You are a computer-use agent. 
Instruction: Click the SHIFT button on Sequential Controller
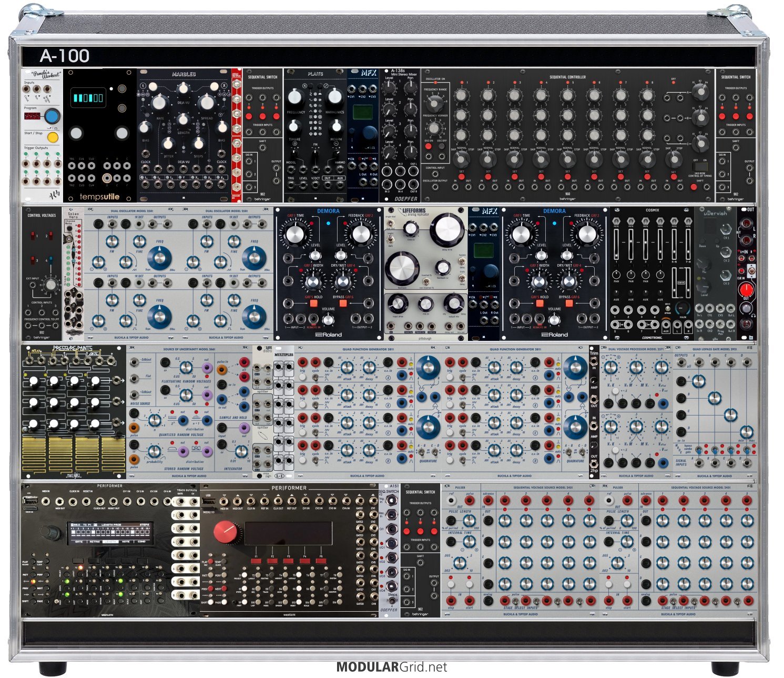click(694, 187)
